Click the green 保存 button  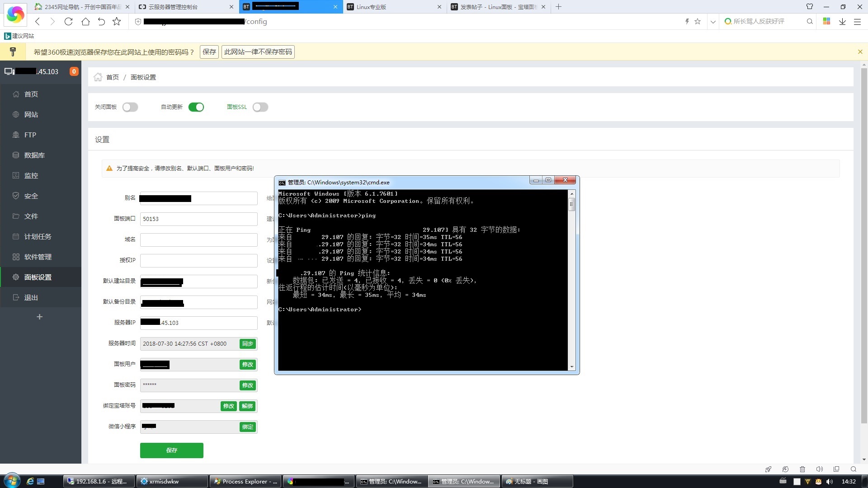coord(171,450)
